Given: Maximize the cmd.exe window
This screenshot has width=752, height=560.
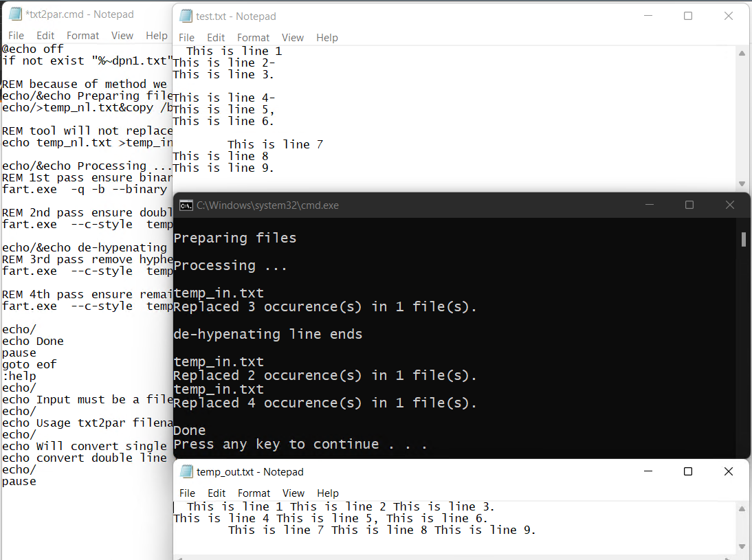Looking at the screenshot, I should click(689, 205).
